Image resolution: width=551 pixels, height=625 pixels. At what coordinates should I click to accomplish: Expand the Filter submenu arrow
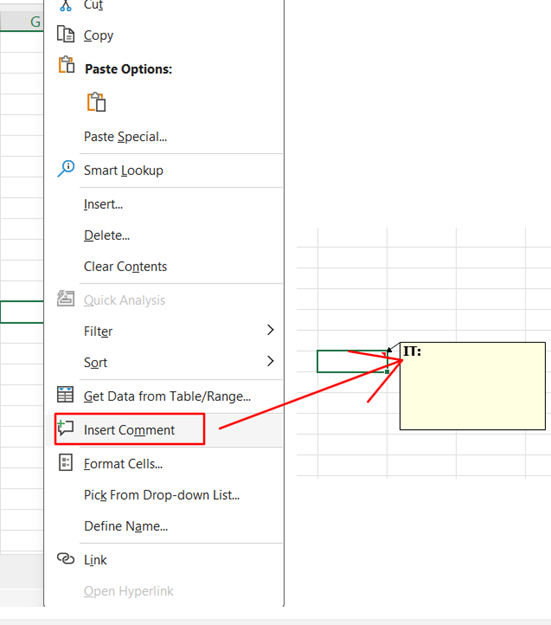pos(270,330)
